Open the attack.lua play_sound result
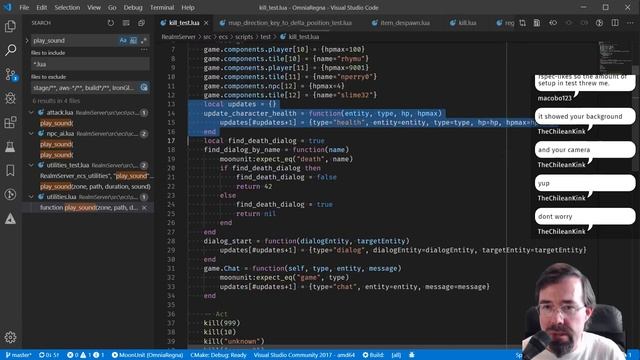The width and height of the screenshot is (640, 360). point(56,123)
